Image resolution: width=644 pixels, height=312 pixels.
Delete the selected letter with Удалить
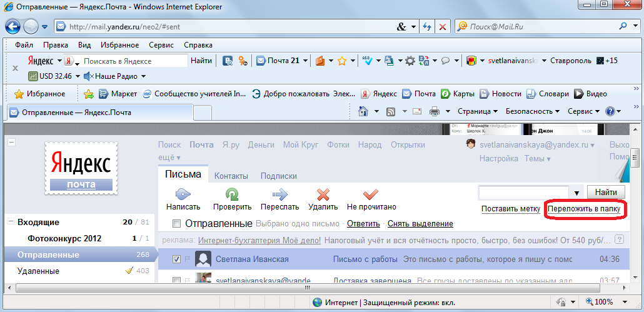tap(323, 199)
